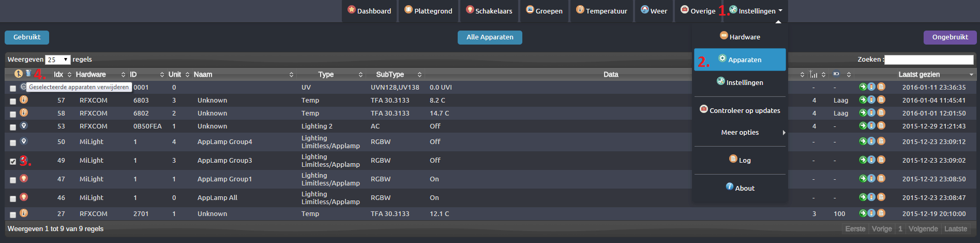Click red bulb icon for AppLamp Group1
The width and height of the screenshot is (980, 243).
pos(24,178)
